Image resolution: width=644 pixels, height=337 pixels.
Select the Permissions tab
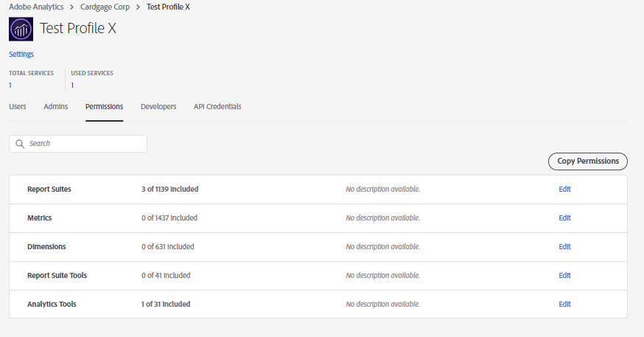click(x=104, y=107)
